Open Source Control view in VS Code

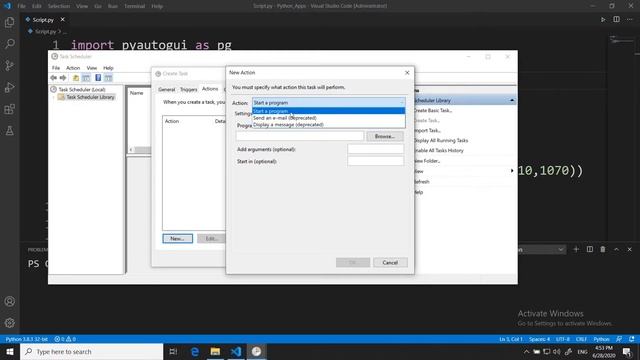click(9, 65)
